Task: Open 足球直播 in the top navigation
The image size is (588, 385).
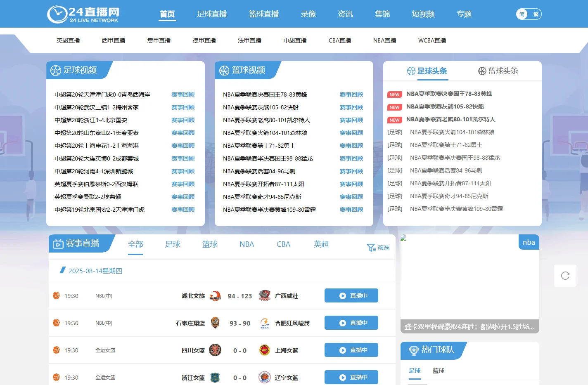Action: (212, 14)
